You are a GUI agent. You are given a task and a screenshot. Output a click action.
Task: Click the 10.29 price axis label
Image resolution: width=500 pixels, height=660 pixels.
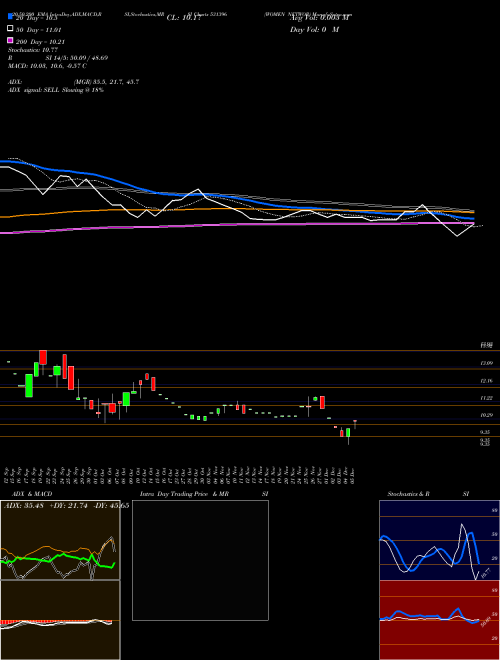point(486,415)
